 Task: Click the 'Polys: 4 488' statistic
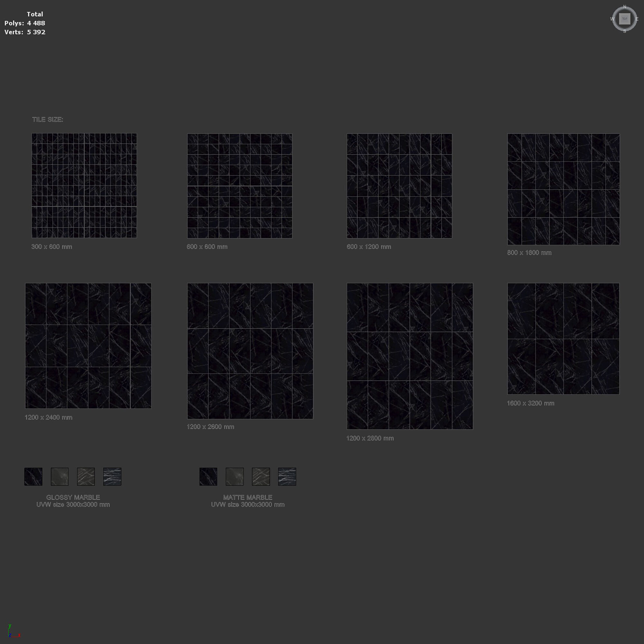(25, 23)
